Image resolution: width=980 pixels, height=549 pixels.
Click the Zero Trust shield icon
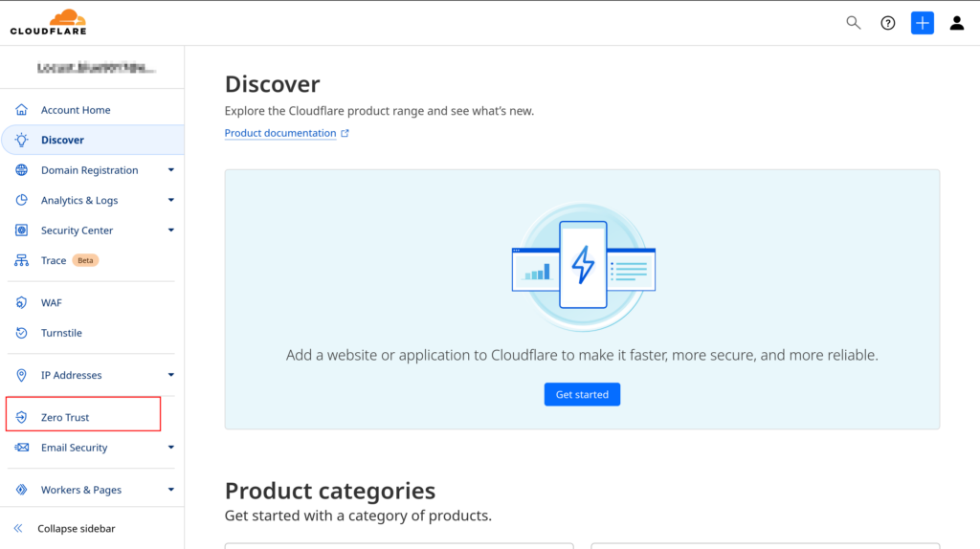pyautogui.click(x=21, y=417)
